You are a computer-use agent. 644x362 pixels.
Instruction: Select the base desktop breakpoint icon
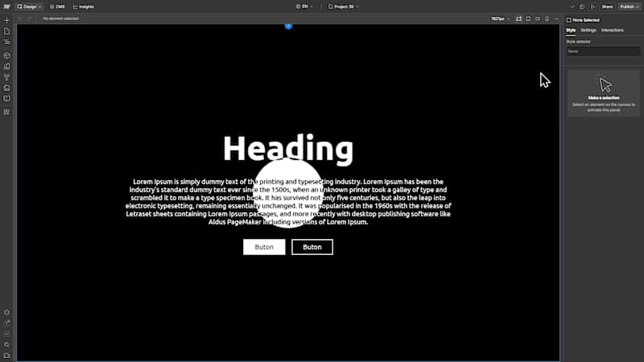518,19
